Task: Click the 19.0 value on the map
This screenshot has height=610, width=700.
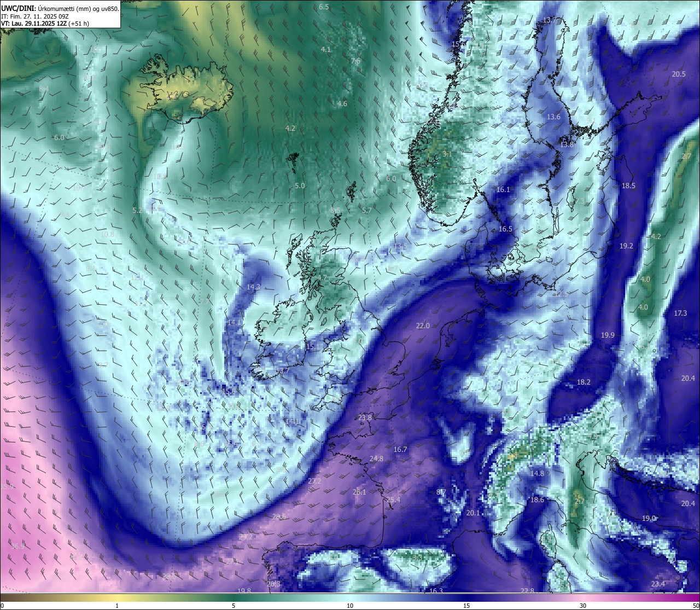Action: point(649,518)
